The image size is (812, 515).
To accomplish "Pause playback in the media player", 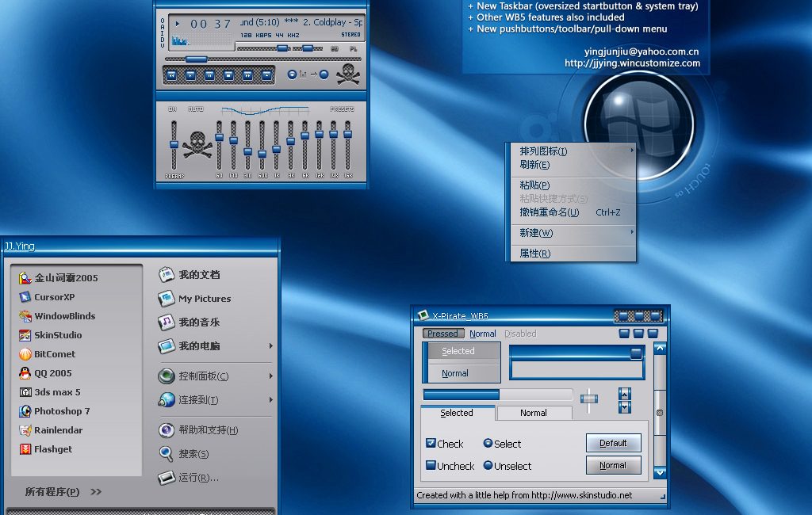I will (209, 75).
